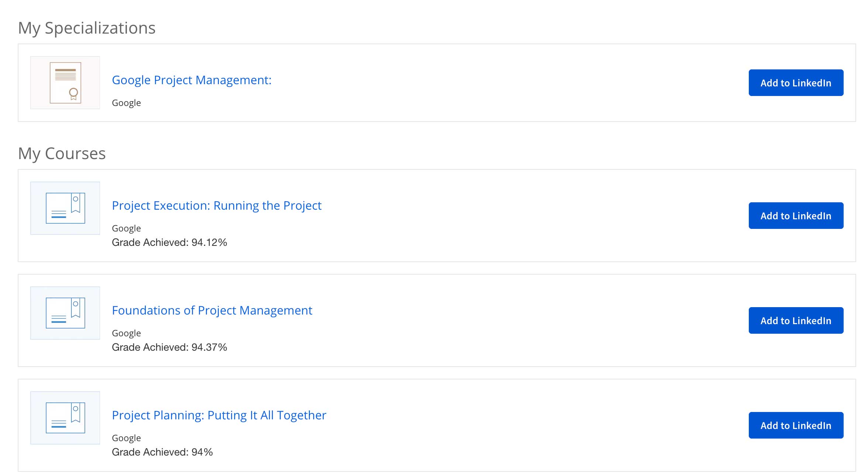Open the Foundations of Project Management course
Image resolution: width=868 pixels, height=474 pixels.
pos(212,310)
